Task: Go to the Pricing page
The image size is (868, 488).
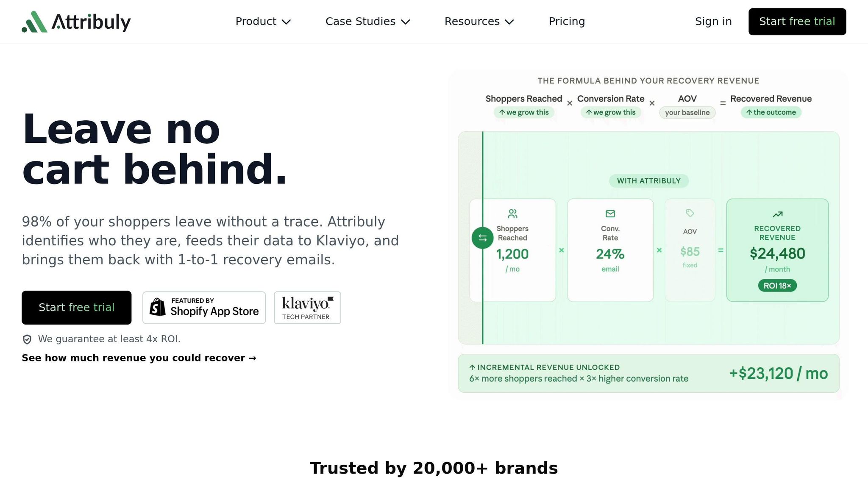Action: (567, 22)
